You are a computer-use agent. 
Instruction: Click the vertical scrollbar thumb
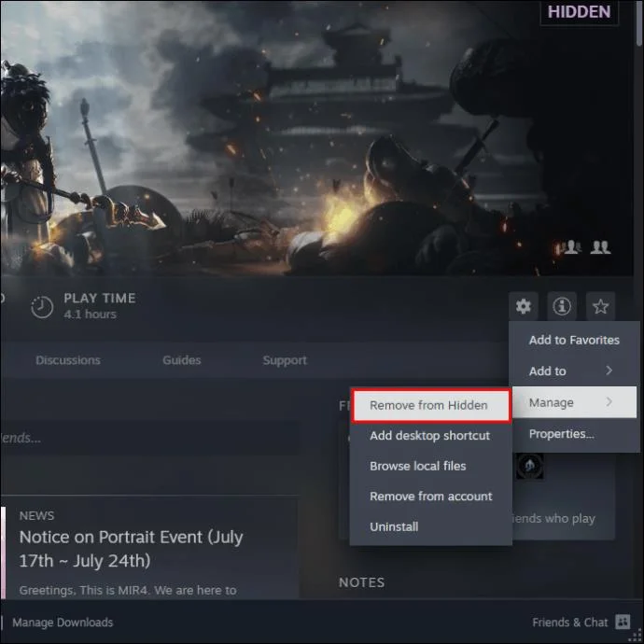639,23
